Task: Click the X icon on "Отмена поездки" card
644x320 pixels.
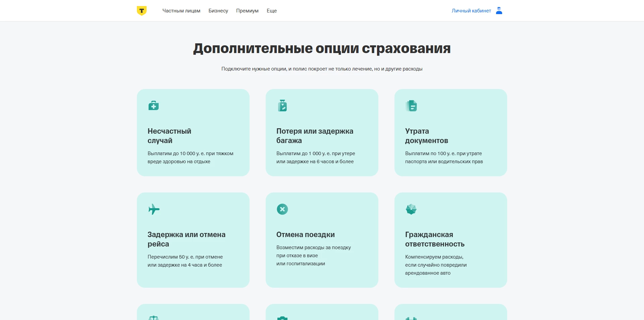Action: 282,209
